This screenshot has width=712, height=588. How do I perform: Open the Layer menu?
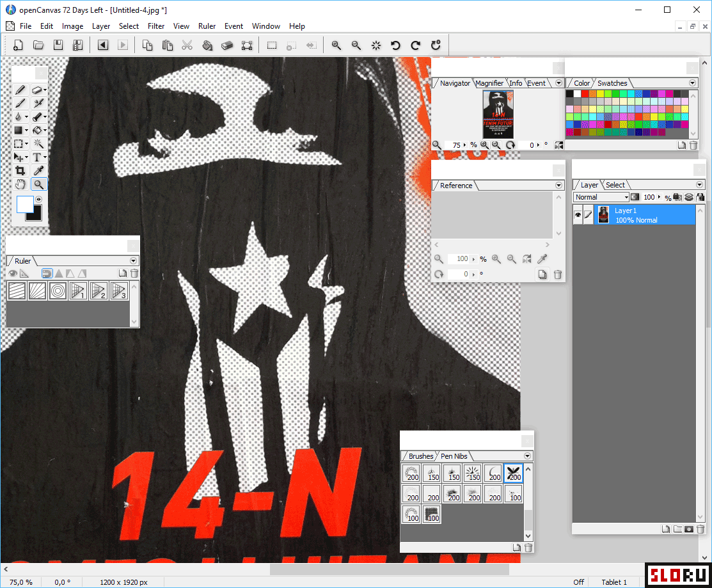pos(101,26)
